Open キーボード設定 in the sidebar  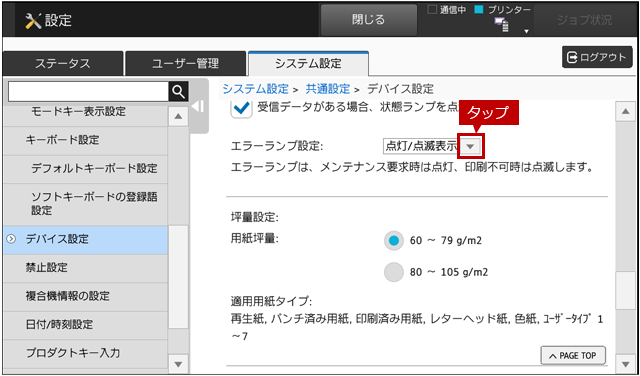[85, 141]
